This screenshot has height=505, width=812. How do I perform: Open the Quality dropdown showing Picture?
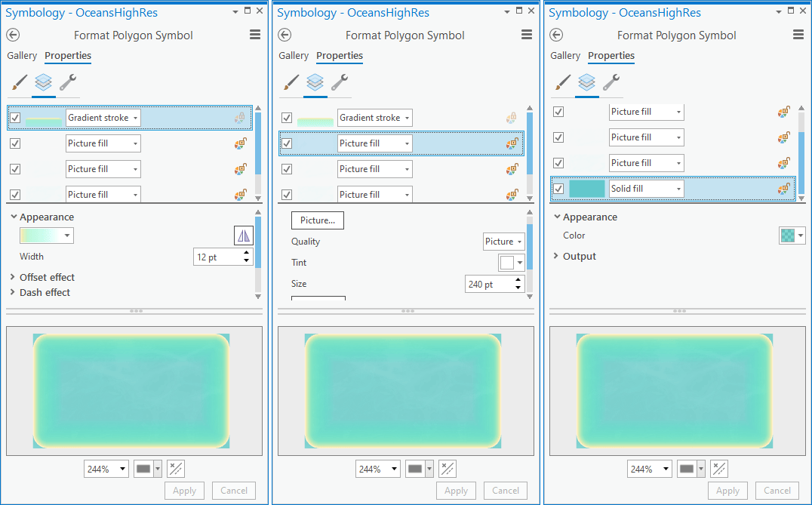[504, 242]
